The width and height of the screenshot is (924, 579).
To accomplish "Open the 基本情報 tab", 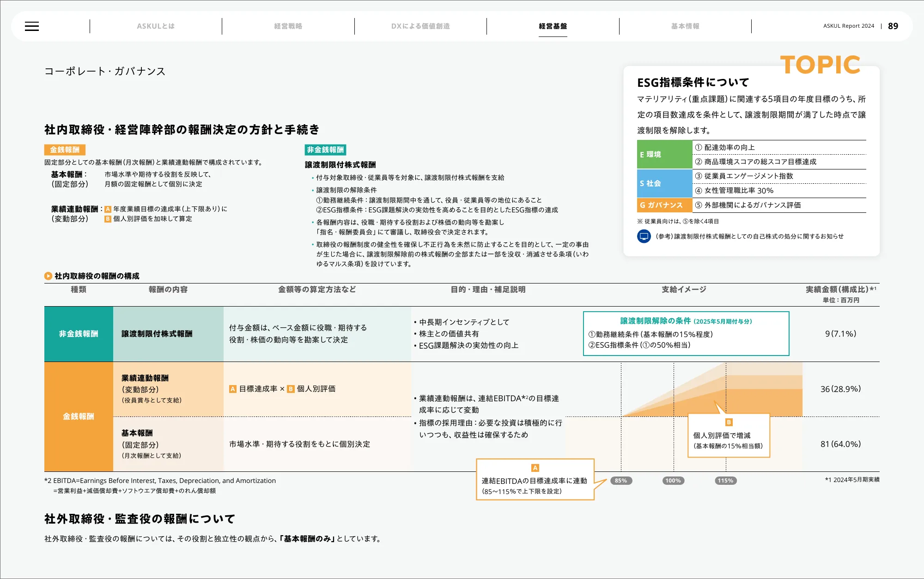I will (685, 26).
